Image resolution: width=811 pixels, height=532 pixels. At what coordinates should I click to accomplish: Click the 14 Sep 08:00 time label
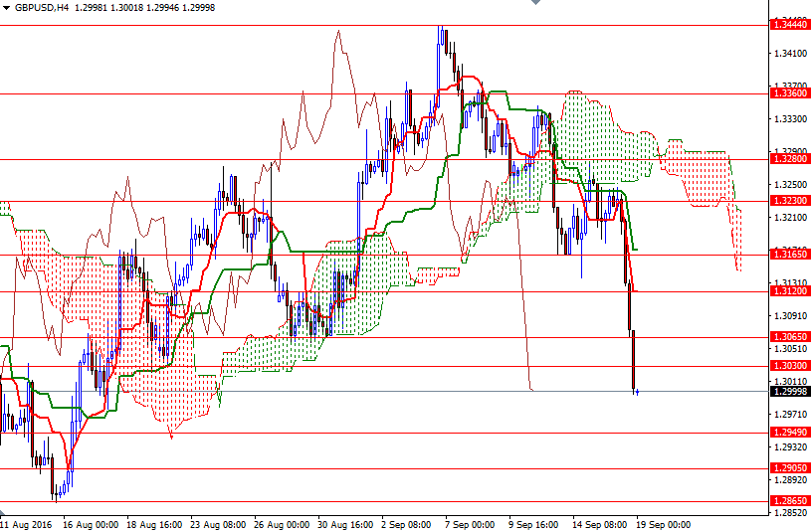[600, 525]
